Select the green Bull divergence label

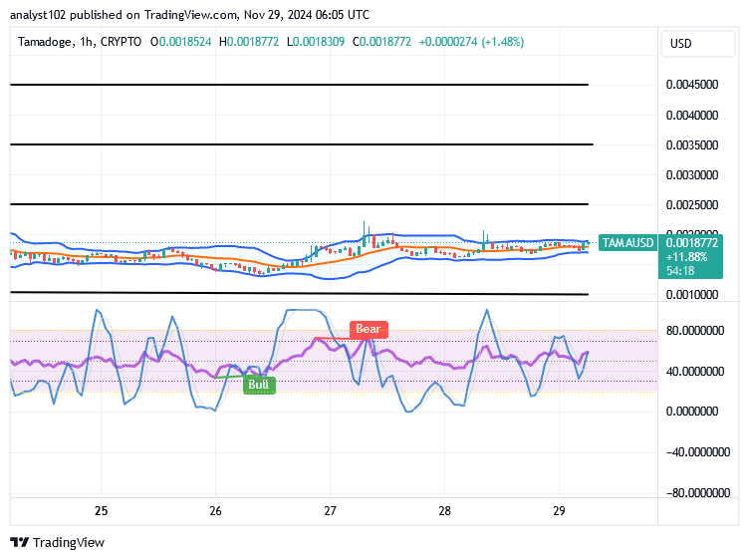click(x=259, y=385)
